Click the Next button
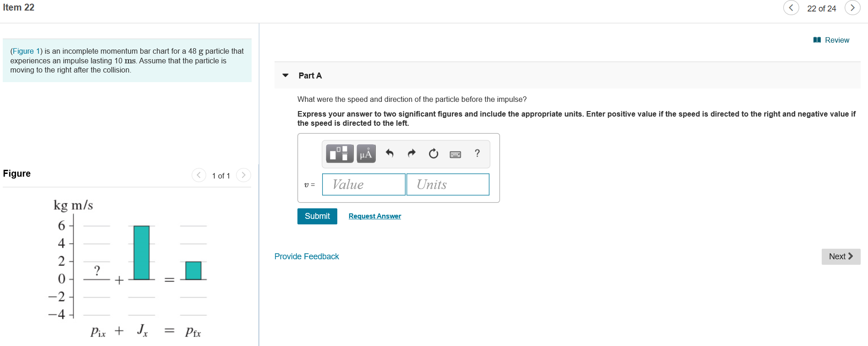Screen dimensions: 868x346 pos(841,257)
